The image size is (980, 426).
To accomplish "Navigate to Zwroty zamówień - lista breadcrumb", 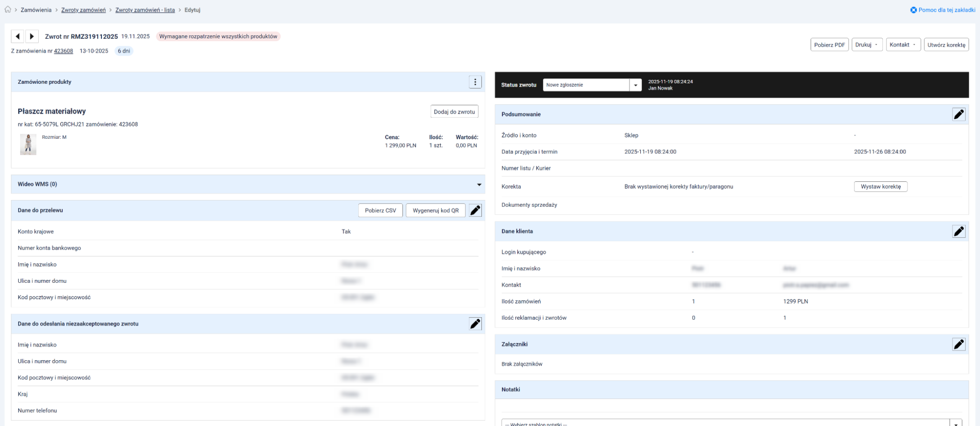I will pos(145,10).
